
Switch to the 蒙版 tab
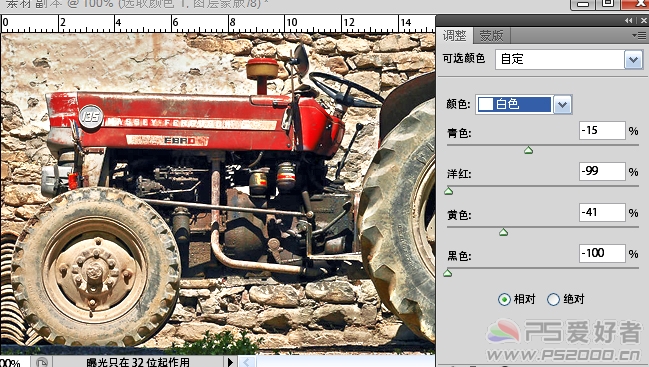(491, 36)
